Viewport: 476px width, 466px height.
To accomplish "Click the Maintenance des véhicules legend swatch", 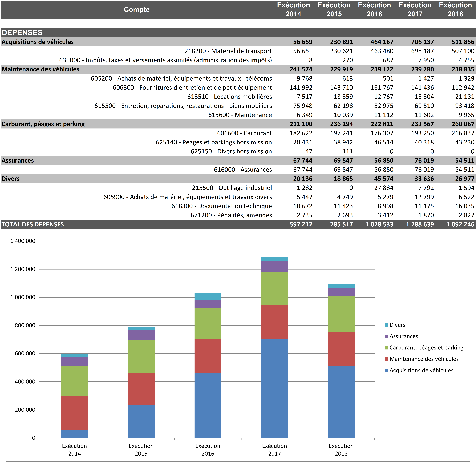I will (x=386, y=359).
